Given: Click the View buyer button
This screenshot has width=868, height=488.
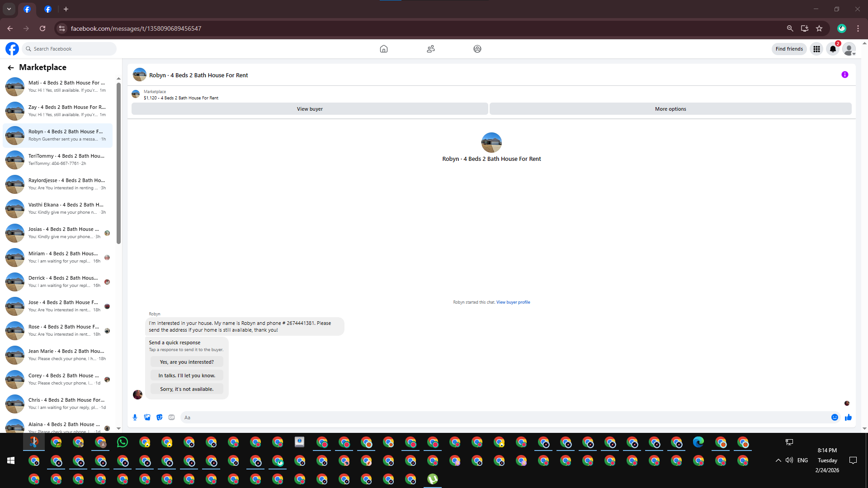Looking at the screenshot, I should coord(310,109).
